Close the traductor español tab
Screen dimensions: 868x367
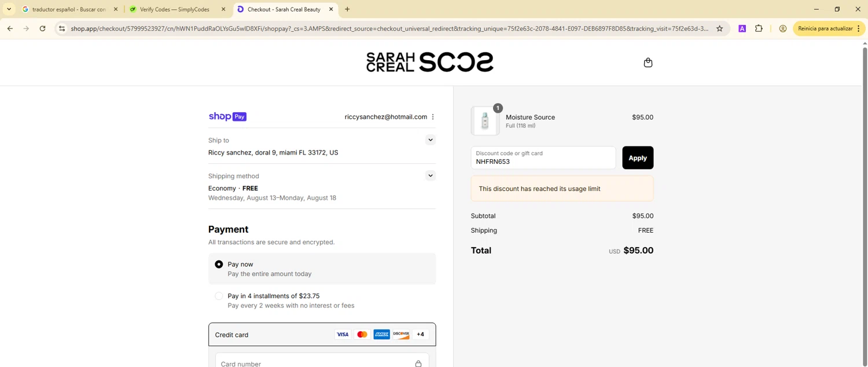pyautogui.click(x=116, y=9)
